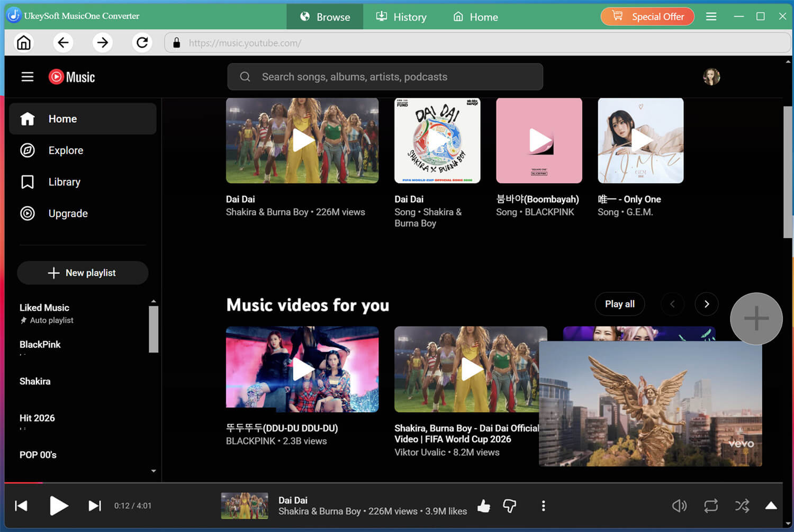Image resolution: width=794 pixels, height=532 pixels.
Task: Click the music.youtube.com address field
Action: click(x=477, y=43)
